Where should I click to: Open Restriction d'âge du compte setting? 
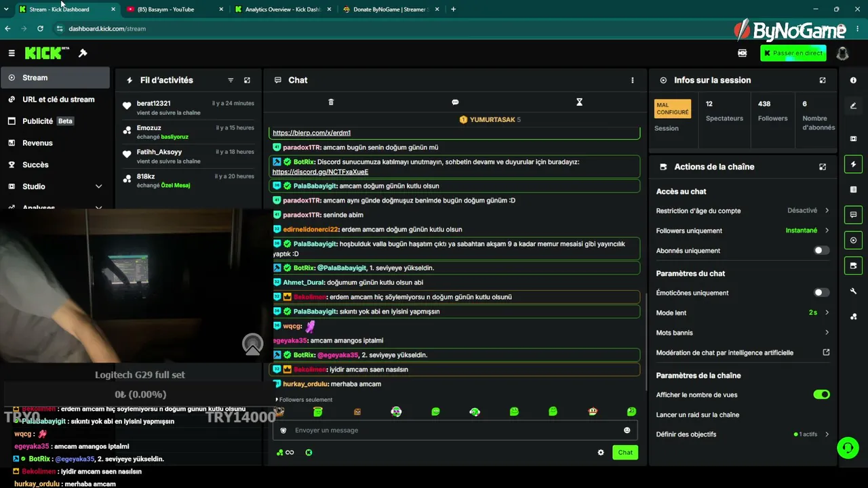pyautogui.click(x=743, y=211)
